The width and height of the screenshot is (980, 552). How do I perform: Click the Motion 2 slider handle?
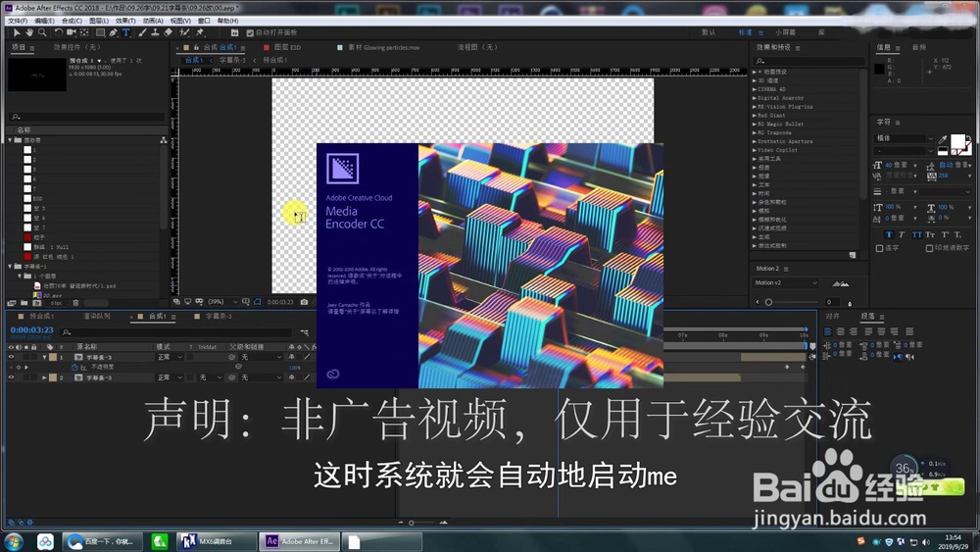click(x=768, y=302)
